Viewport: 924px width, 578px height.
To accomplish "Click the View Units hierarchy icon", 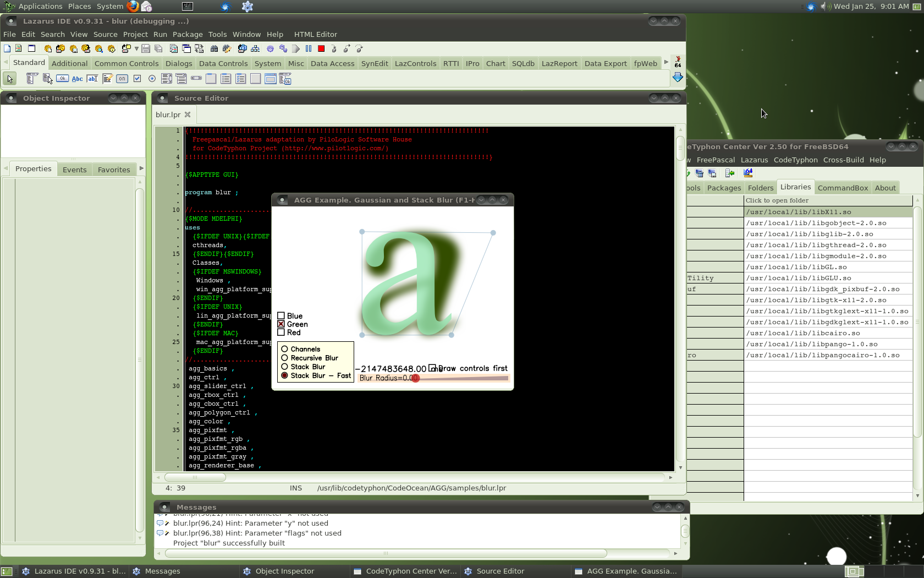I will click(x=255, y=48).
